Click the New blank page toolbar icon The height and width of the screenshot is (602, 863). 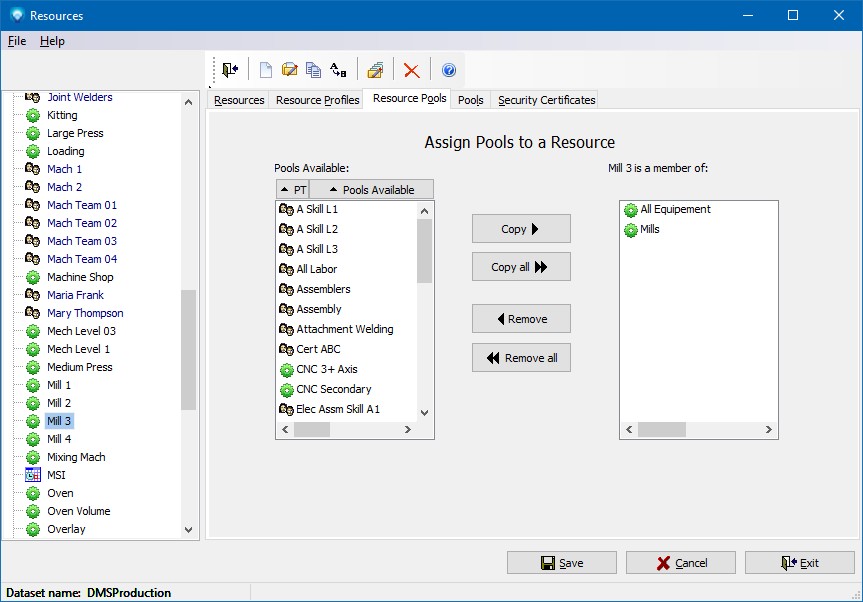click(x=265, y=70)
